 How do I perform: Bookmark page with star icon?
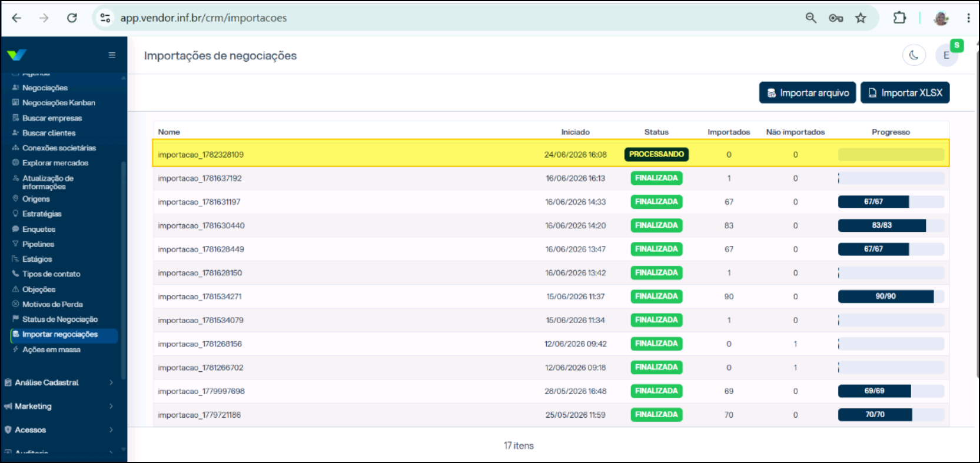[861, 18]
